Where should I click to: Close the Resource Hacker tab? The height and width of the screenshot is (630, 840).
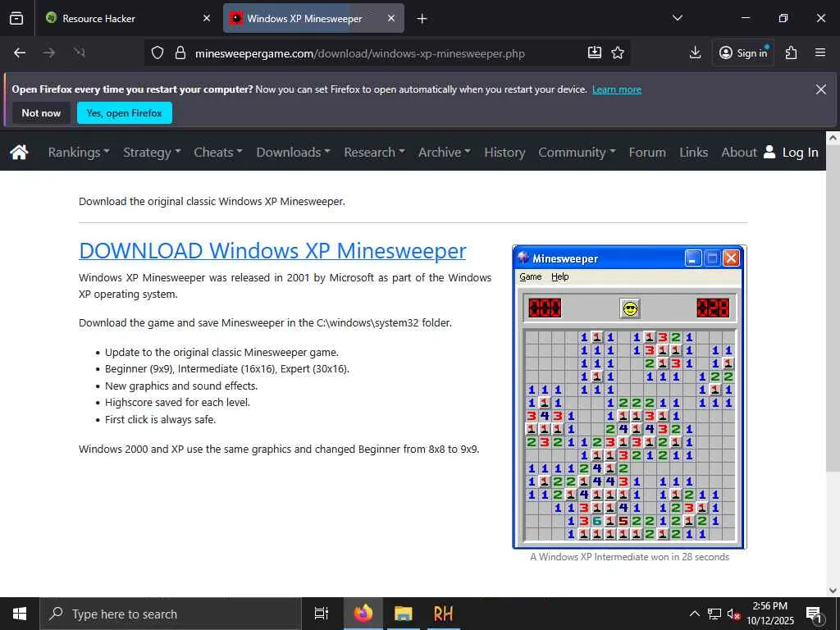tap(207, 18)
